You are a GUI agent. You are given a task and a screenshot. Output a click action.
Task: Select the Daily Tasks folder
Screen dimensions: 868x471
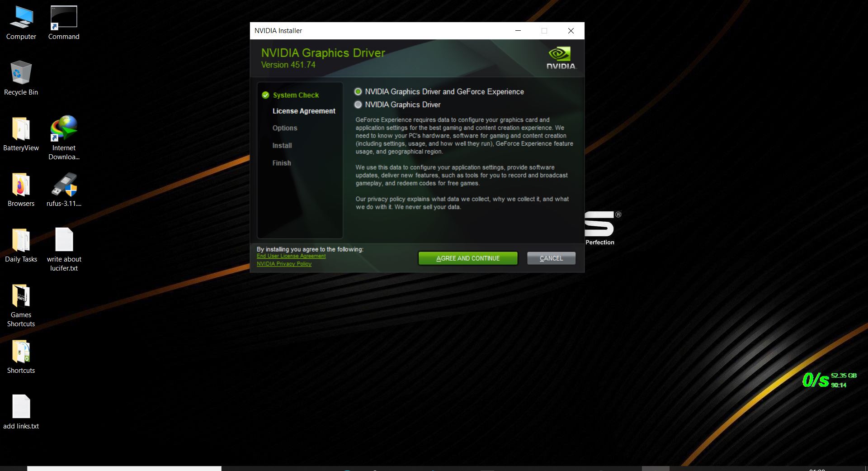pyautogui.click(x=21, y=245)
